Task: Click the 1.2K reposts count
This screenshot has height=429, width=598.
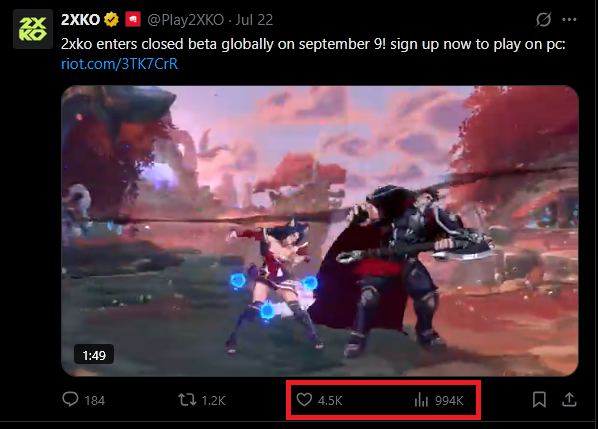Action: (x=213, y=400)
